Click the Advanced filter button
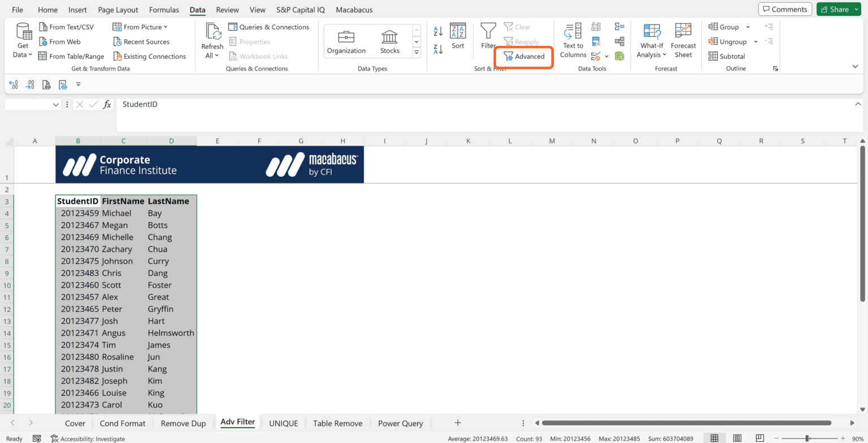Viewport: 868px width, 443px height. (x=523, y=57)
